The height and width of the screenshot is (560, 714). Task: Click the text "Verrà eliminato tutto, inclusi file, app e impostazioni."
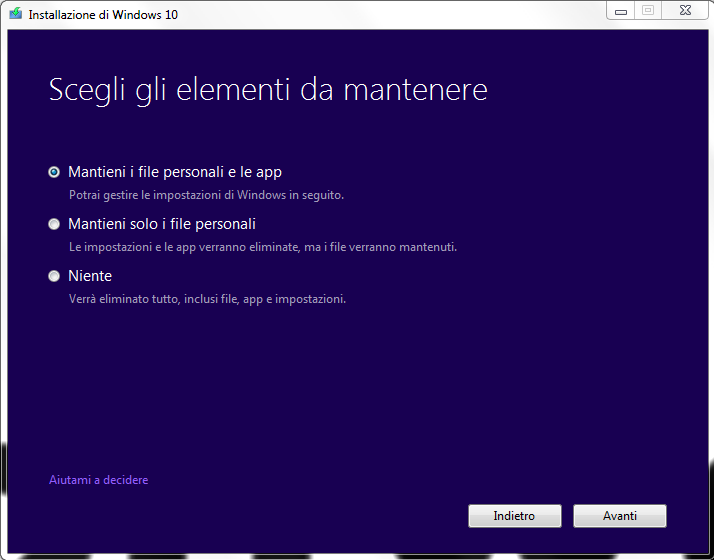coord(207,299)
